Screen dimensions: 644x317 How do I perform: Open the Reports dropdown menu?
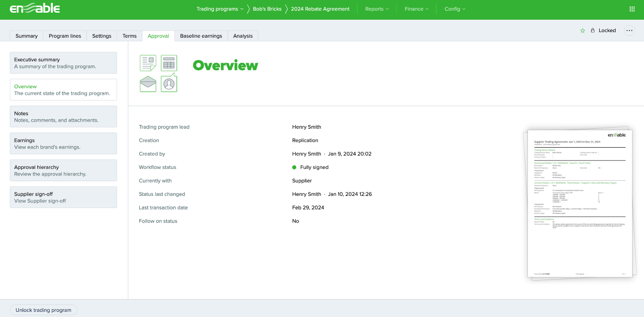[x=377, y=9]
